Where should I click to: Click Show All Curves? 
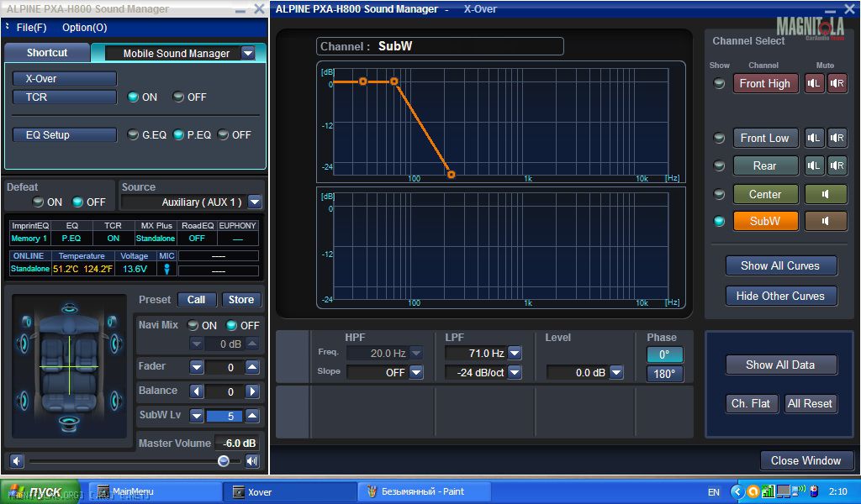(x=781, y=265)
